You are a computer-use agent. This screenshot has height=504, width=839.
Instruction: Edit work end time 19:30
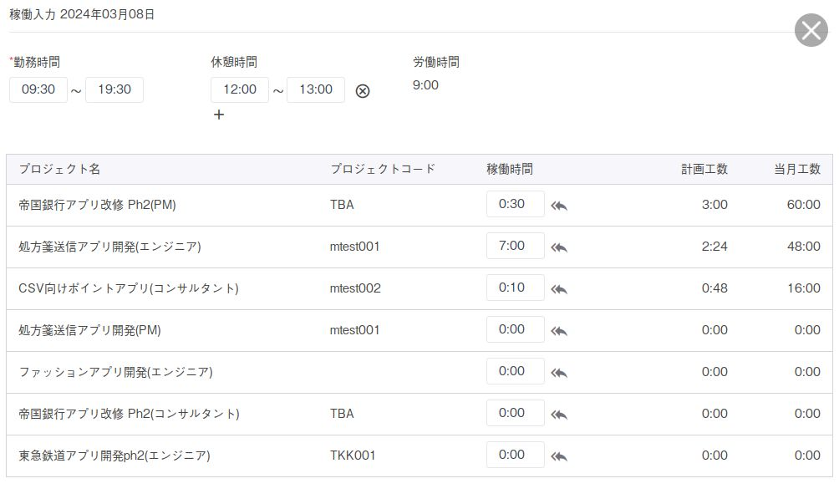[114, 89]
